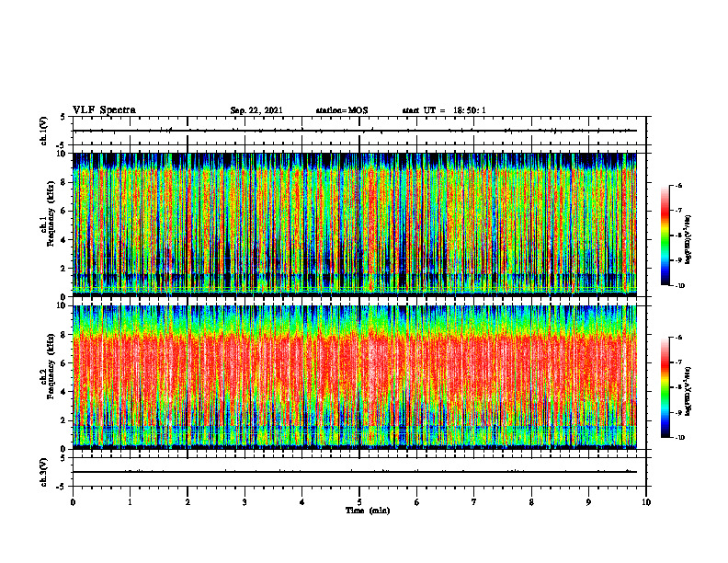728x563 pixels.
Task: Click the "VLF Spectra" plot title
Action: [x=104, y=110]
